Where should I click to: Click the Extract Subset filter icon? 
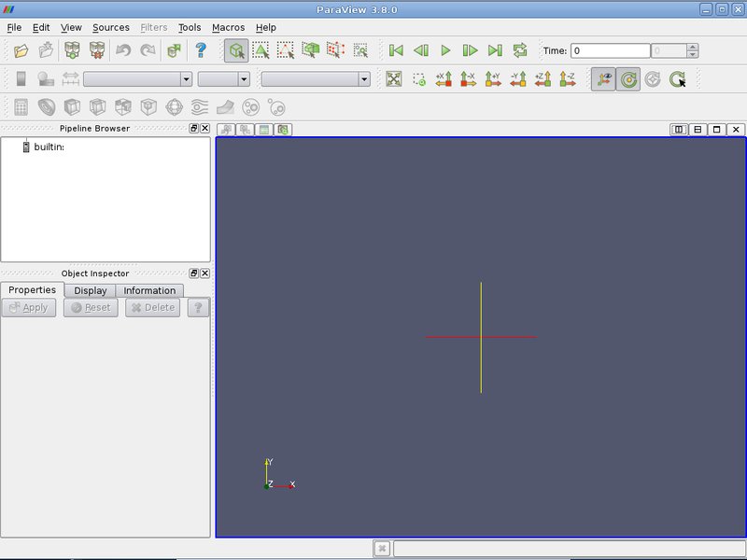pyautogui.click(x=148, y=107)
